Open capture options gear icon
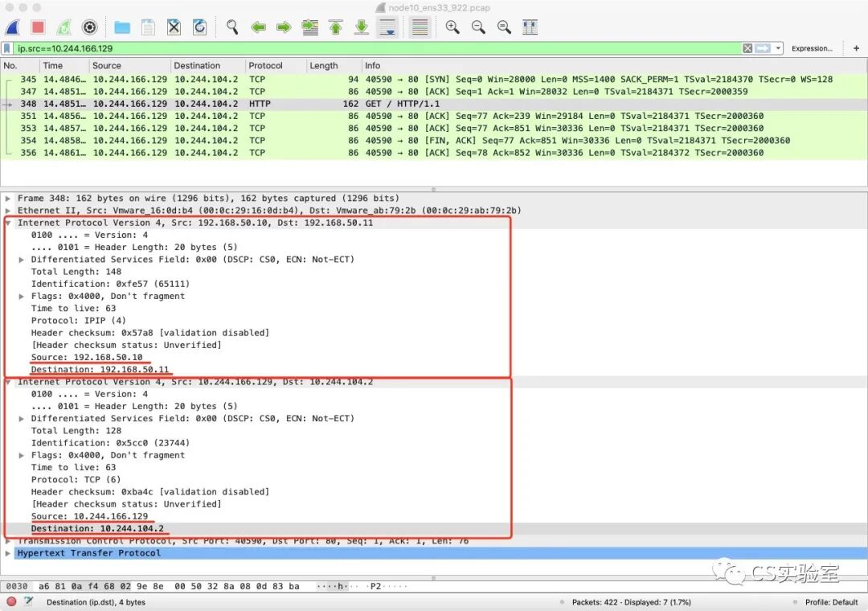Image resolution: width=868 pixels, height=611 pixels. pos(90,27)
